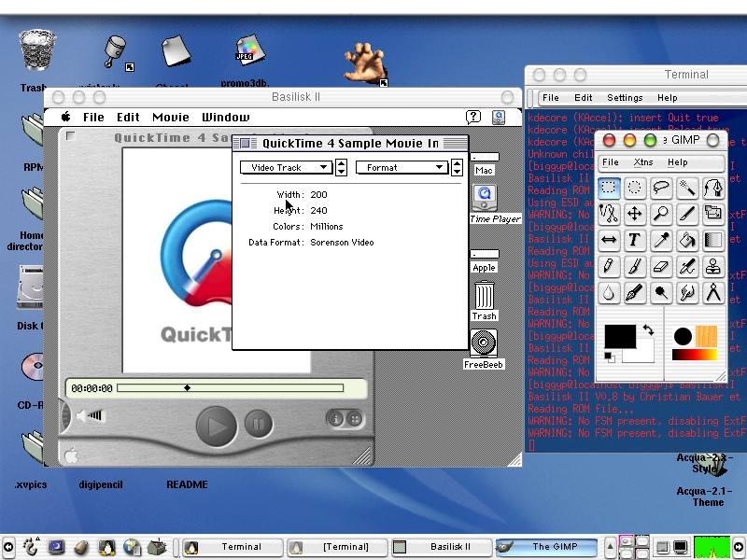Open the Video Track dropdown
This screenshot has width=747, height=560.
[286, 168]
